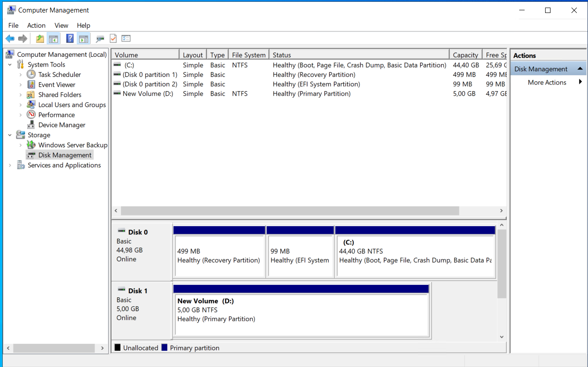Click the grey Forward arrow in toolbar
This screenshot has height=367, width=588.
[x=23, y=39]
